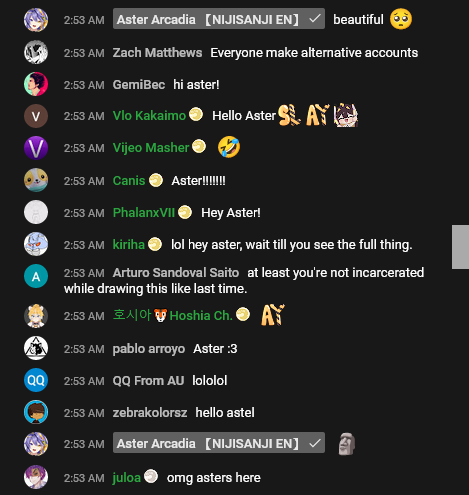The width and height of the screenshot is (469, 495).
Task: Click the laughing emoji in Vijeo Masher's message
Action: click(229, 147)
